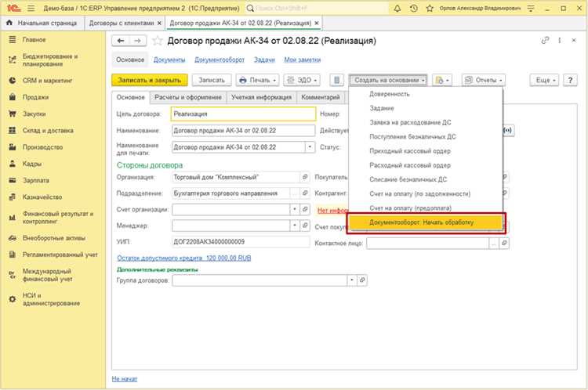Switch to Комментарий tab
This screenshot has width=588, height=390.
pos(320,97)
